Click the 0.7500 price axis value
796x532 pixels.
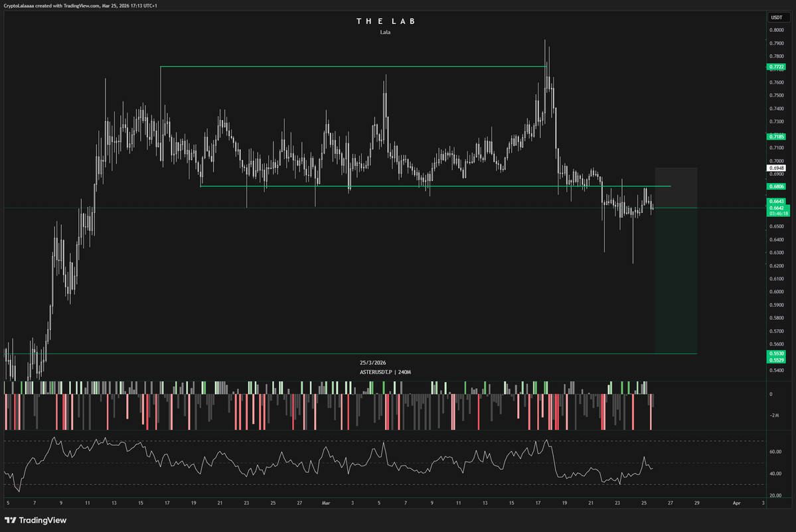coord(776,96)
